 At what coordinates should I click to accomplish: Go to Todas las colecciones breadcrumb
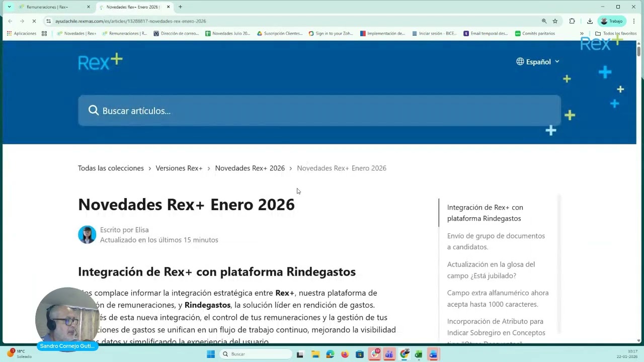click(111, 168)
